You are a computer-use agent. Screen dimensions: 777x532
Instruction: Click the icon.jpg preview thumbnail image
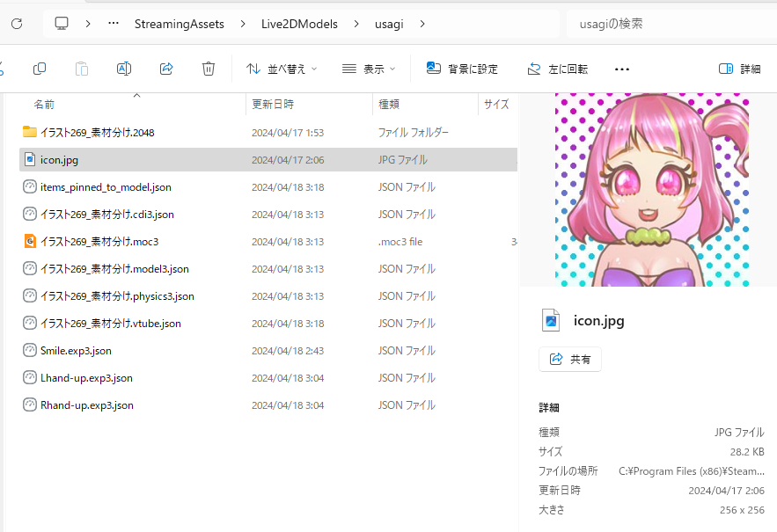652,189
